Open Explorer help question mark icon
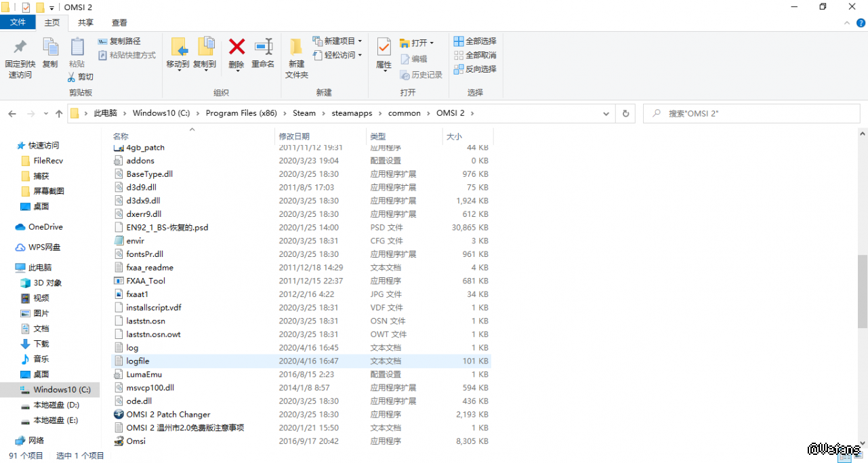 (x=859, y=22)
